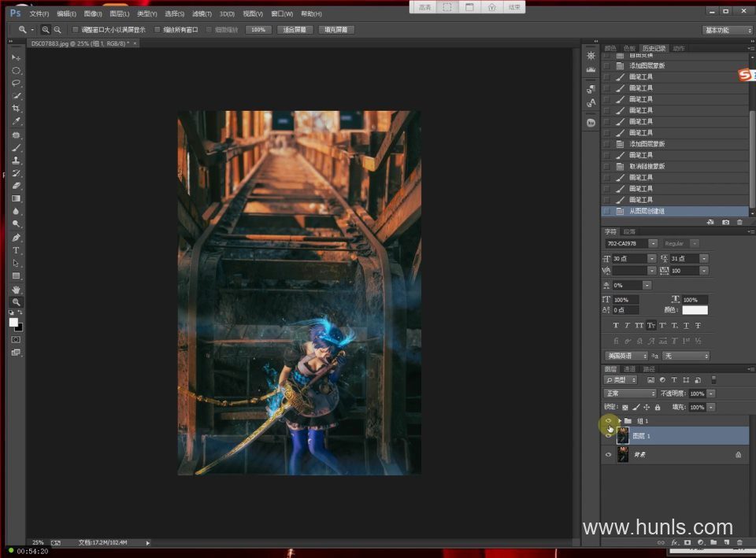Screen dimensions: 756x558
Task: Select the Horizontal Type tool
Action: click(x=16, y=250)
